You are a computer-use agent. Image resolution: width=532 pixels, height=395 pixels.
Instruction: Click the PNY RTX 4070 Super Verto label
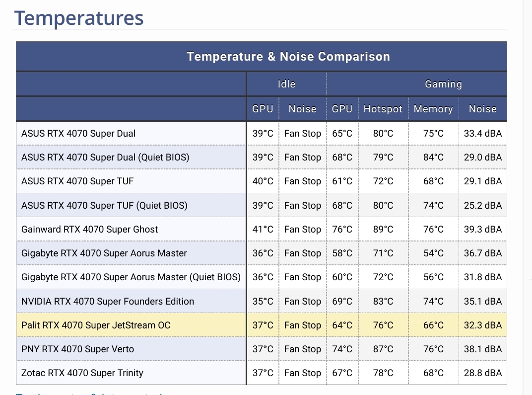click(77, 349)
